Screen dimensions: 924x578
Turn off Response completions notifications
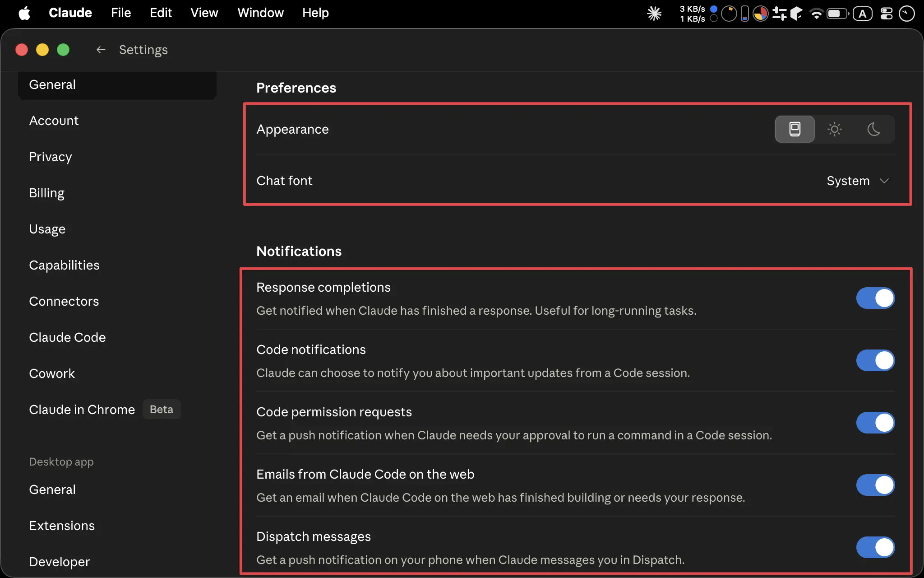(x=875, y=298)
